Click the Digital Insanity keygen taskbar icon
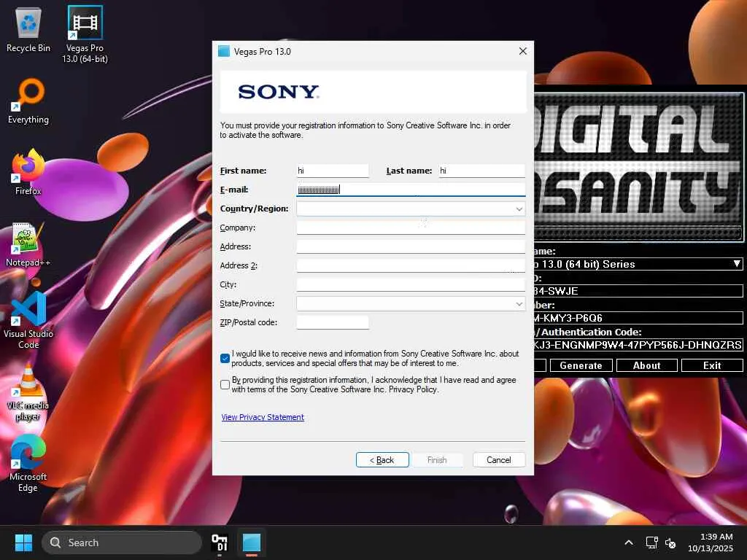This screenshot has height=560, width=747. pyautogui.click(x=220, y=542)
